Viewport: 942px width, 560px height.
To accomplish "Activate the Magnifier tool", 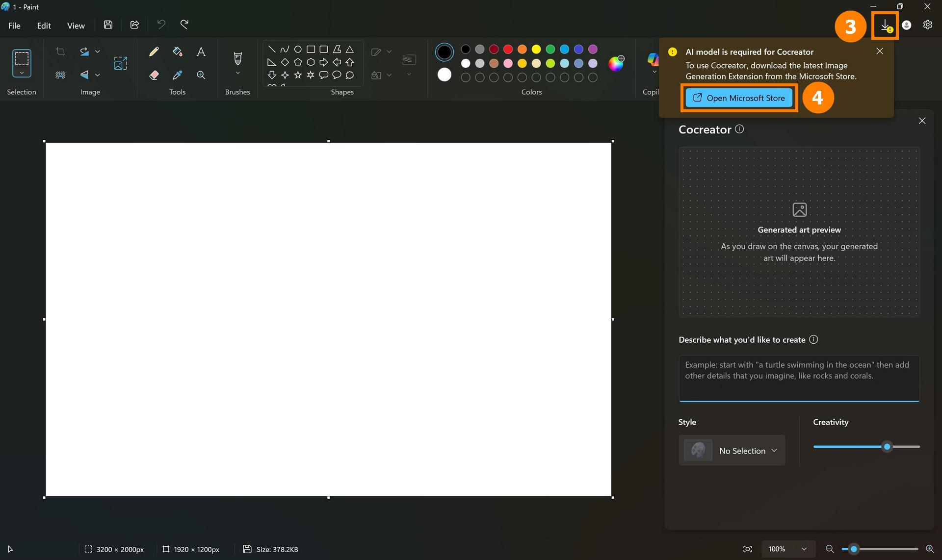I will tap(201, 75).
